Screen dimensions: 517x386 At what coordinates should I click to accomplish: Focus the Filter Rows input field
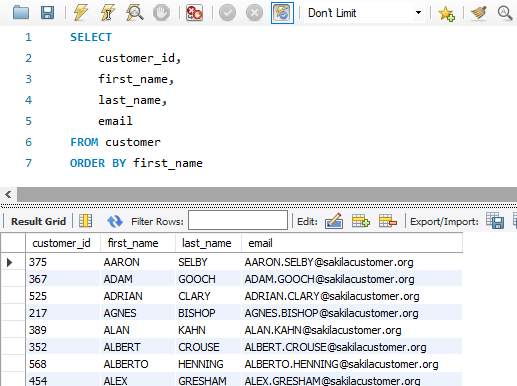238,220
